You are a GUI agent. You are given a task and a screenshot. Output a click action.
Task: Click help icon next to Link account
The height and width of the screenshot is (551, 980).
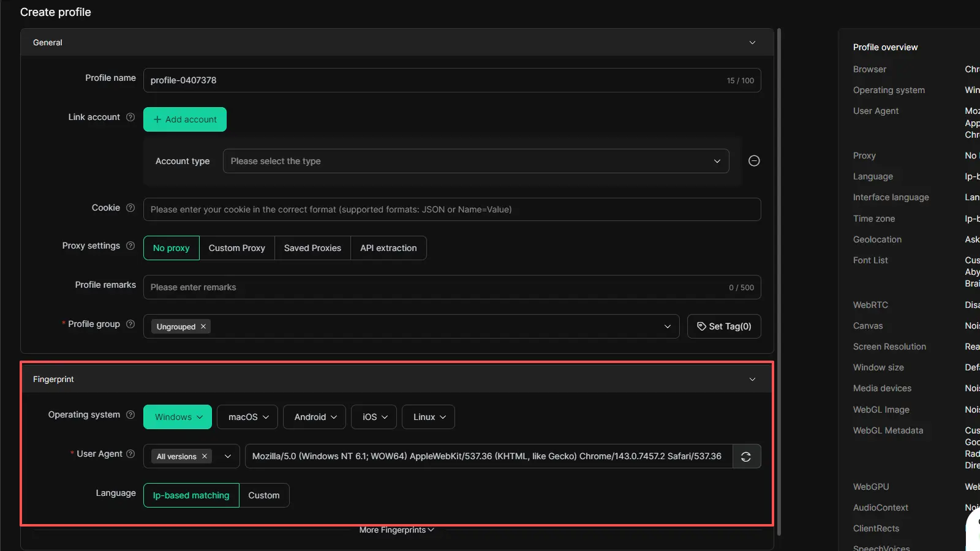click(130, 118)
